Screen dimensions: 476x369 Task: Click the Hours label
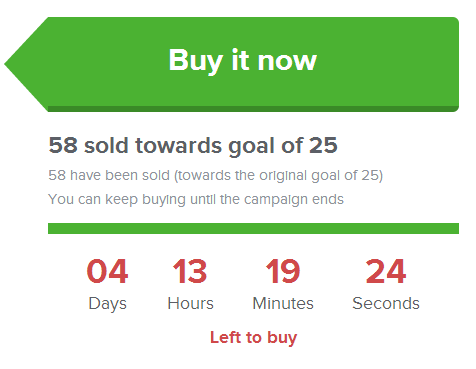pyautogui.click(x=190, y=303)
